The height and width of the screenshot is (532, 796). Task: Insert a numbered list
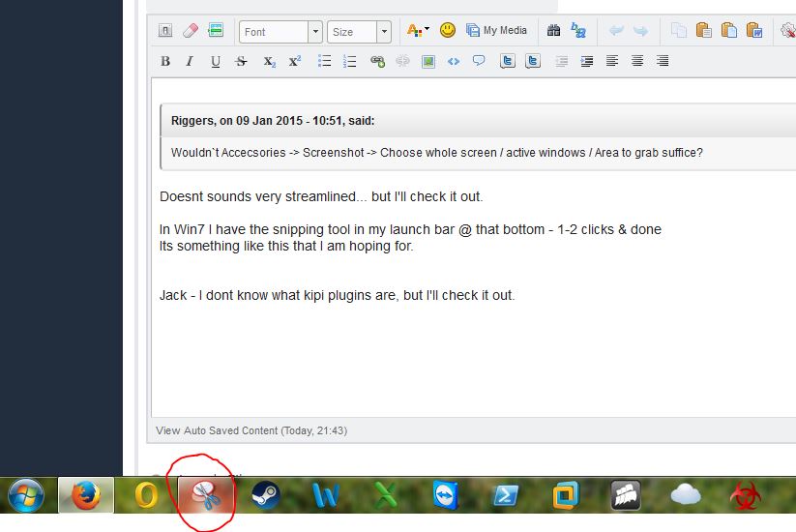tap(350, 62)
